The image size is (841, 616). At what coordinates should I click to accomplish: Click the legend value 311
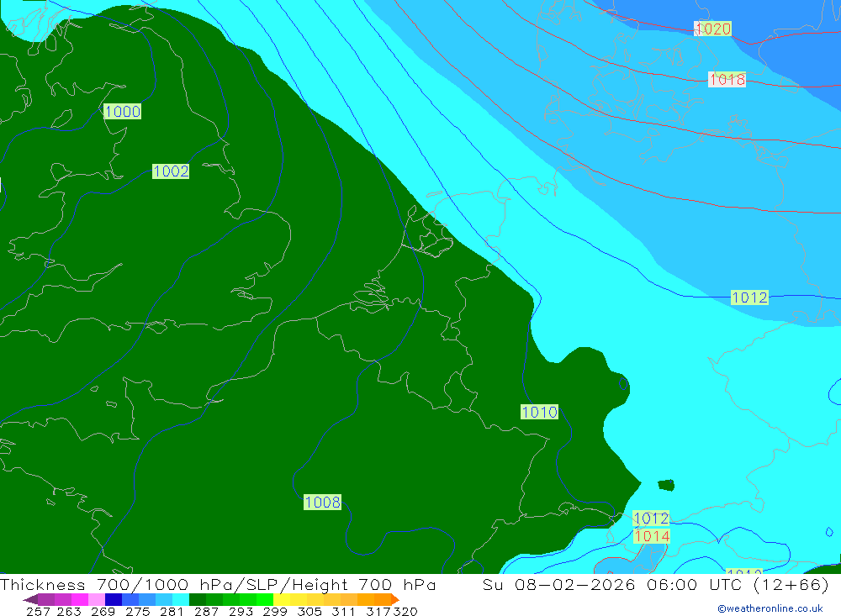[x=343, y=611]
